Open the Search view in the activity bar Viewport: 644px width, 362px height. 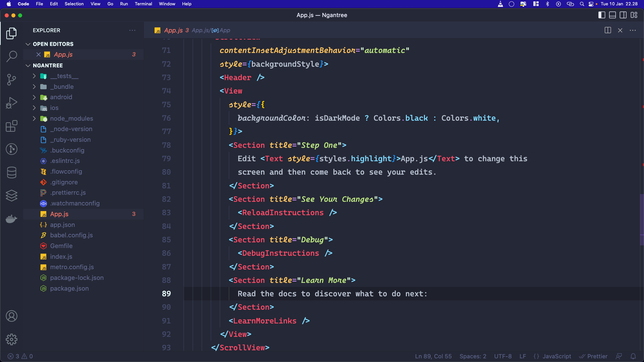tap(12, 56)
